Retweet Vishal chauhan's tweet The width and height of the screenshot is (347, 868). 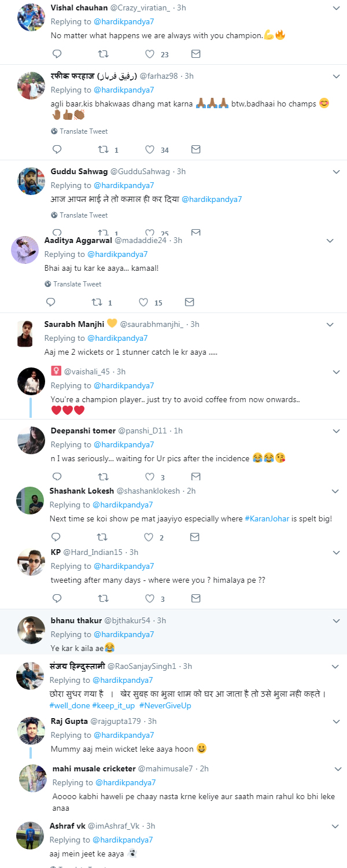point(103,54)
